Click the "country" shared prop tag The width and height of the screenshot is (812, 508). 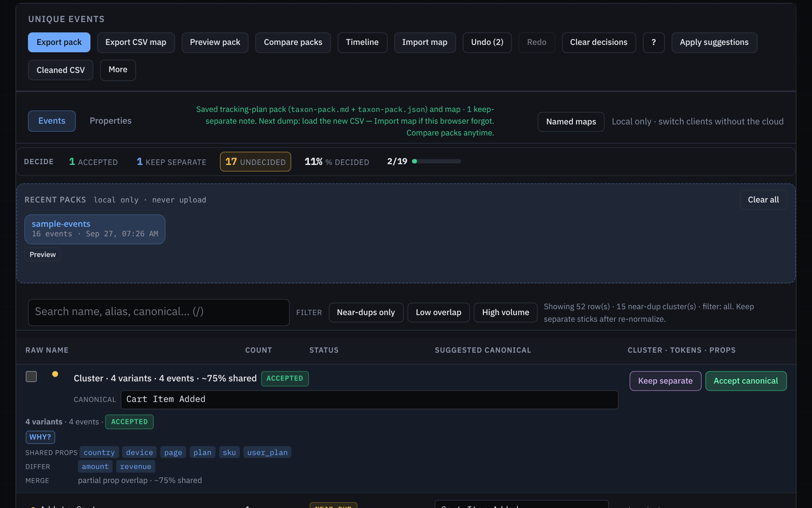click(x=99, y=453)
